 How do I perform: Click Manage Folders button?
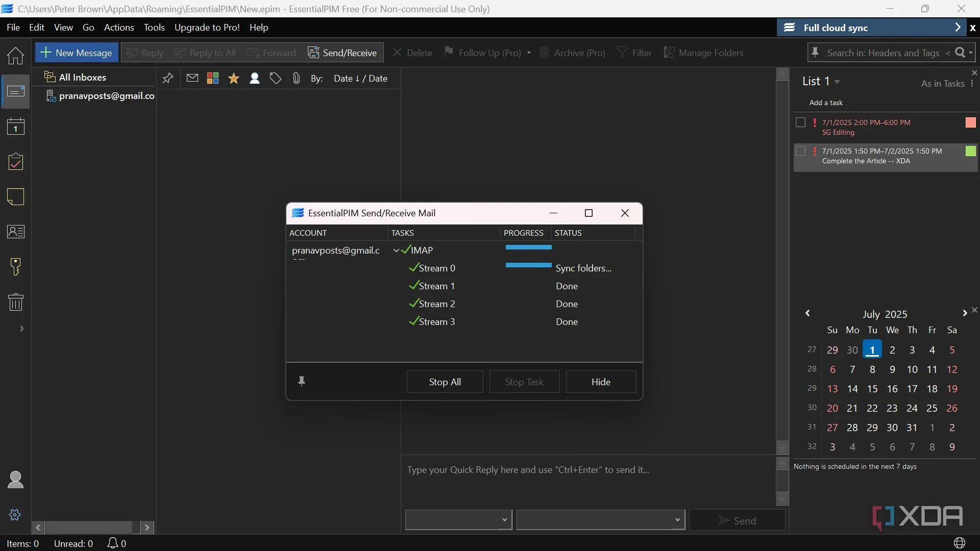(703, 53)
